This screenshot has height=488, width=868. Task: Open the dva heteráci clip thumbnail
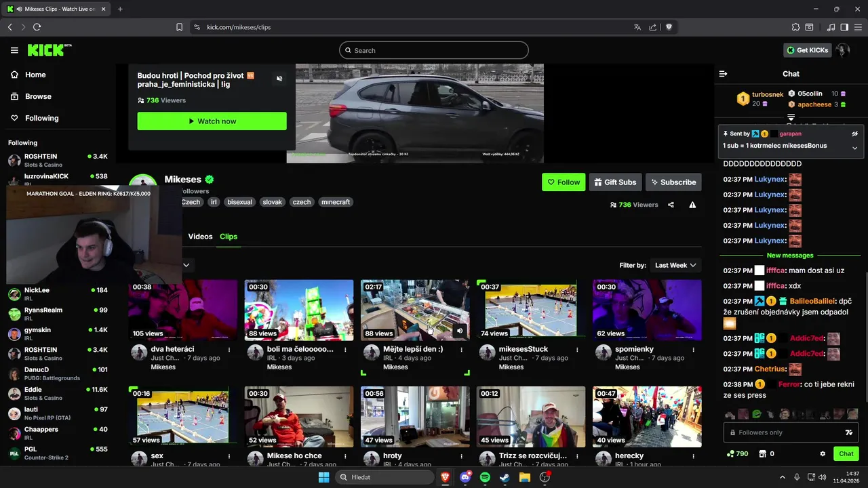point(182,310)
